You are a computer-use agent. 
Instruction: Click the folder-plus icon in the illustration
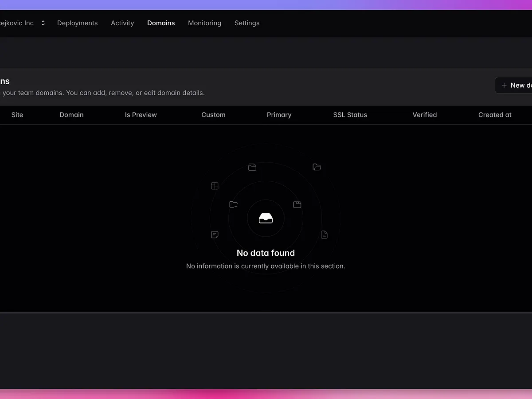click(x=233, y=204)
